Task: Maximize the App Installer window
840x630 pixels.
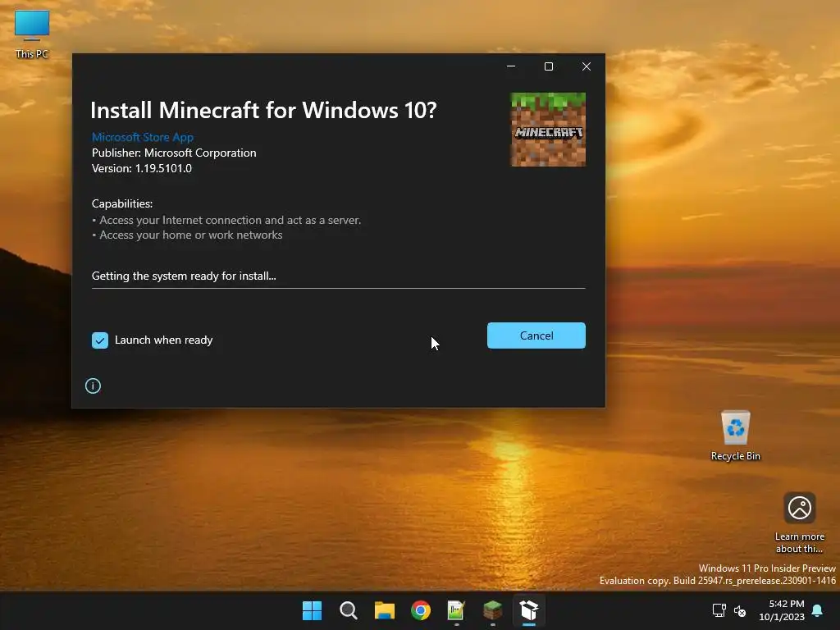Action: tap(549, 66)
